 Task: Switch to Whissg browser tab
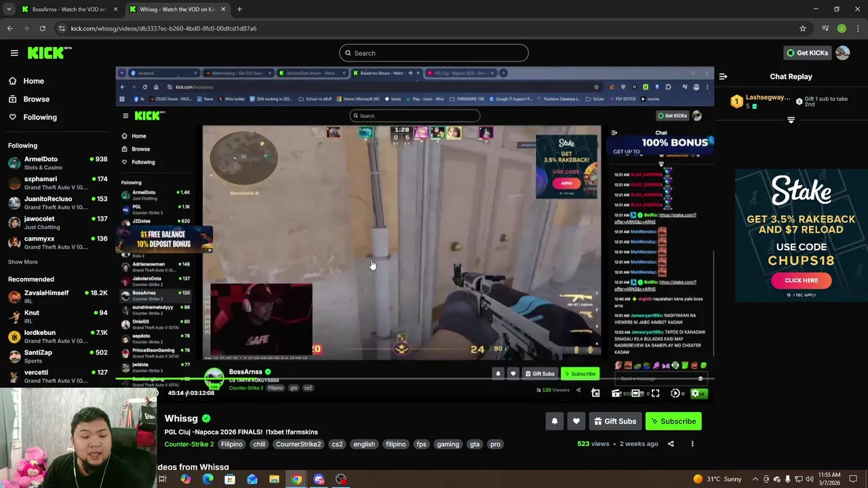(x=177, y=9)
